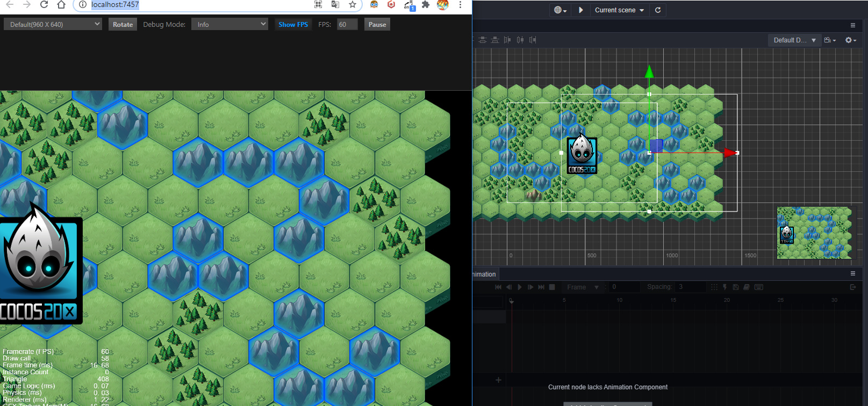
Task: Step back one animation frame
Action: (x=509, y=287)
